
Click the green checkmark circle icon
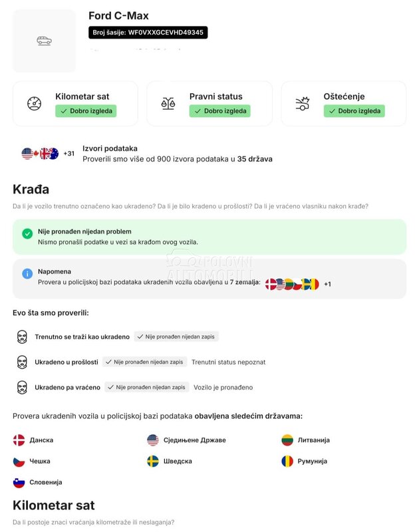pyautogui.click(x=27, y=233)
